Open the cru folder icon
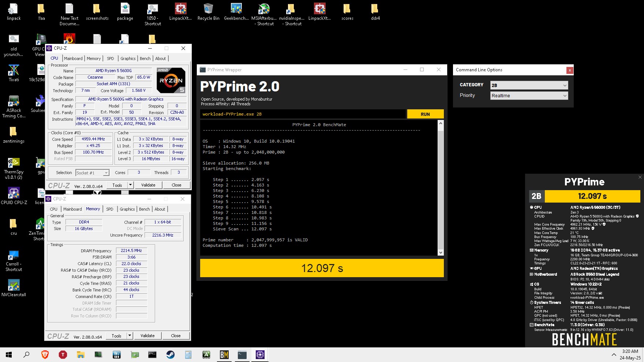 [14, 227]
